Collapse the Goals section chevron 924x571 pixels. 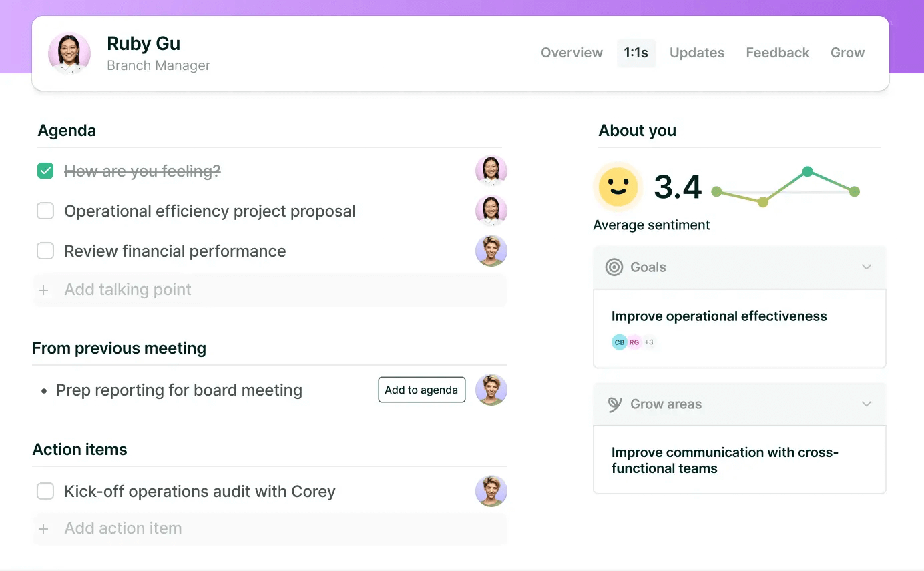pos(866,267)
